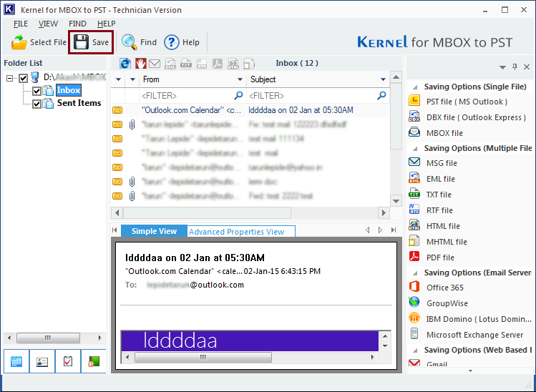Click the MHTML export icon in list toolbar

(249, 64)
